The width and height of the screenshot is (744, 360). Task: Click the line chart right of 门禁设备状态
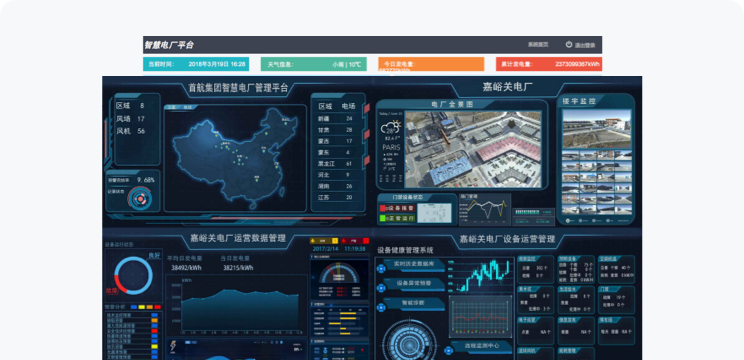click(x=485, y=209)
